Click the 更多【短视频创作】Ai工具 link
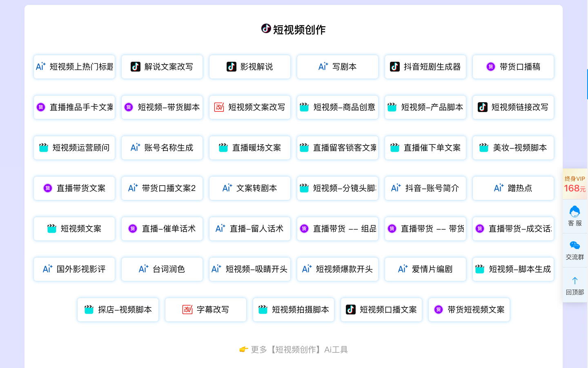 tap(294, 350)
